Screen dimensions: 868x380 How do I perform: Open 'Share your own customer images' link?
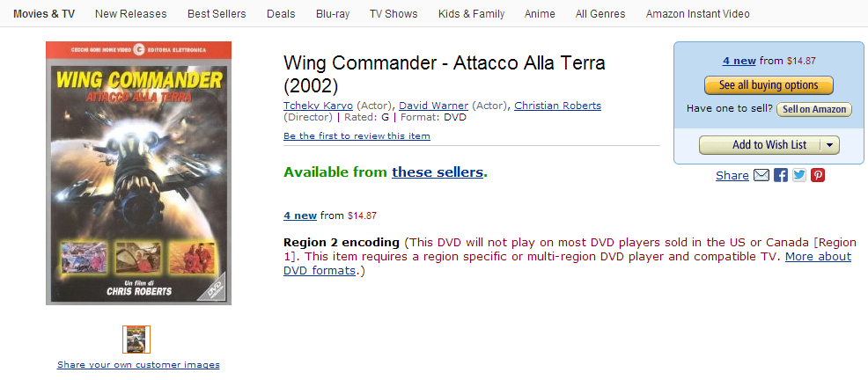138,364
